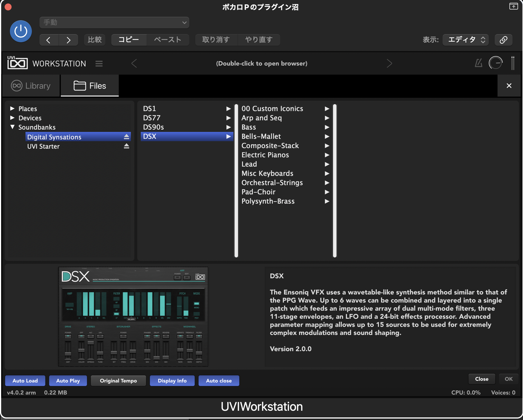Toggle Auto close option
The image size is (523, 420).
(219, 381)
